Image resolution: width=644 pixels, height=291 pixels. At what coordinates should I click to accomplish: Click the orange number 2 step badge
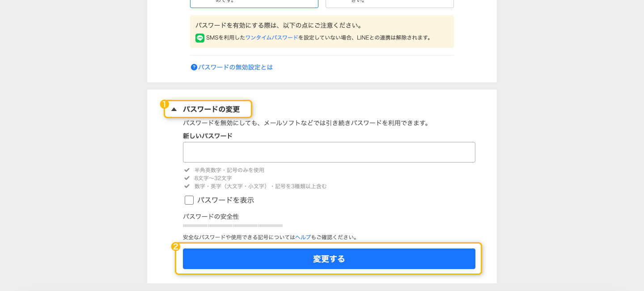point(176,247)
